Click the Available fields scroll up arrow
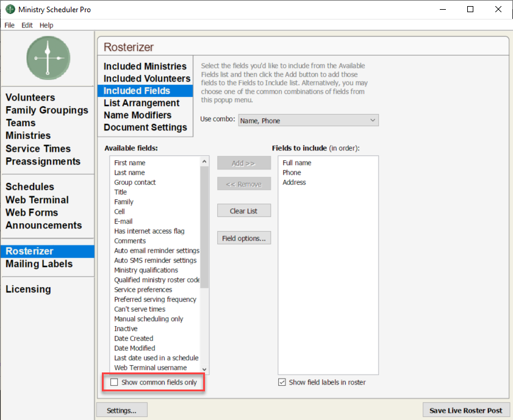 tap(204, 162)
